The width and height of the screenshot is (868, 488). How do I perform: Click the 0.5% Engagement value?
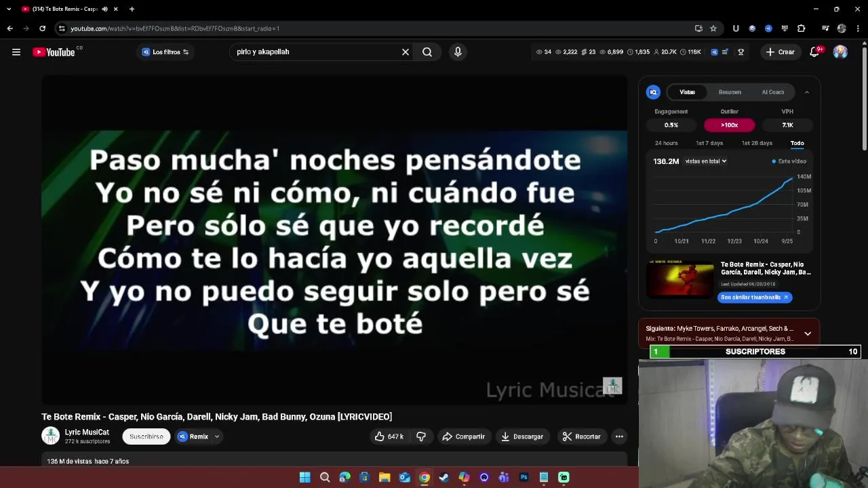[671, 125]
